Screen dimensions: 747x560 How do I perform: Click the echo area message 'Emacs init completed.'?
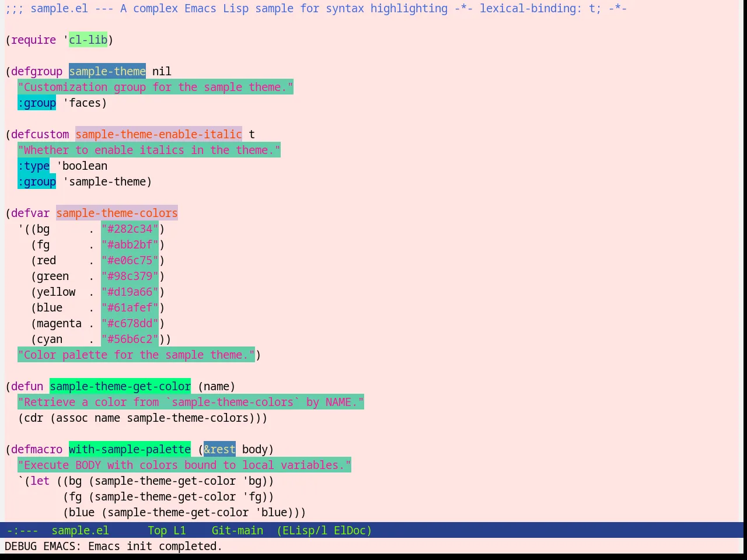coord(155,546)
